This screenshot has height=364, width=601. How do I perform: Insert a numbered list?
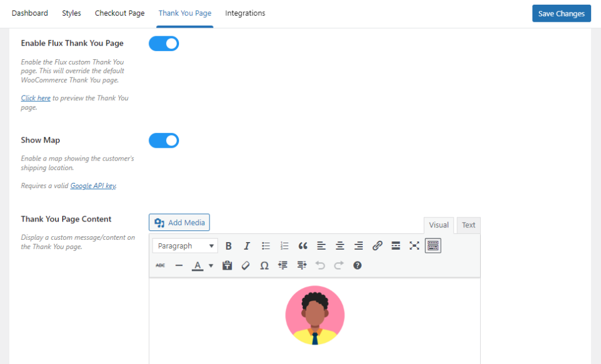tap(284, 246)
